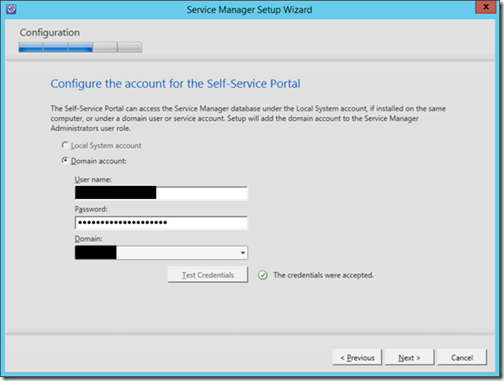Viewport: 504px width, 381px height.
Task: Click the credentials were accepted message
Action: (323, 275)
